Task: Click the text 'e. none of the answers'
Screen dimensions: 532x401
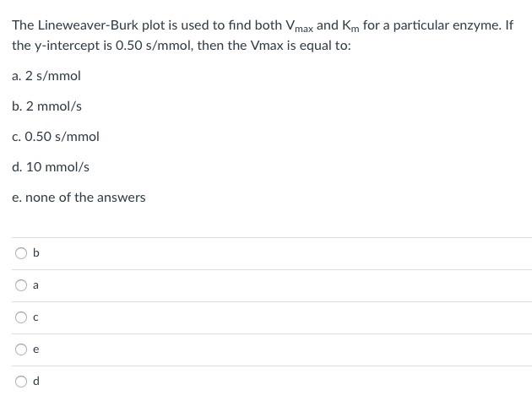Action: point(79,198)
